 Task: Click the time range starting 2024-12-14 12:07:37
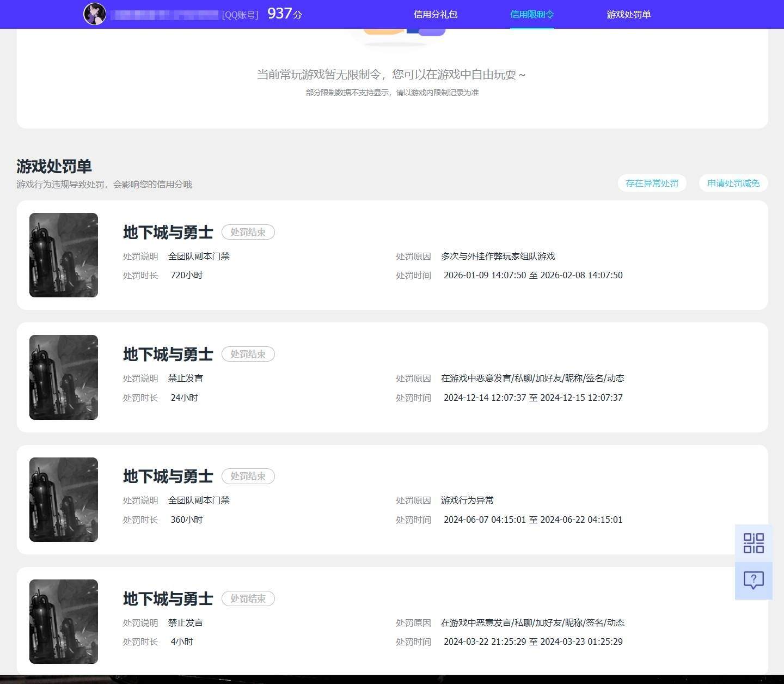pyautogui.click(x=533, y=398)
